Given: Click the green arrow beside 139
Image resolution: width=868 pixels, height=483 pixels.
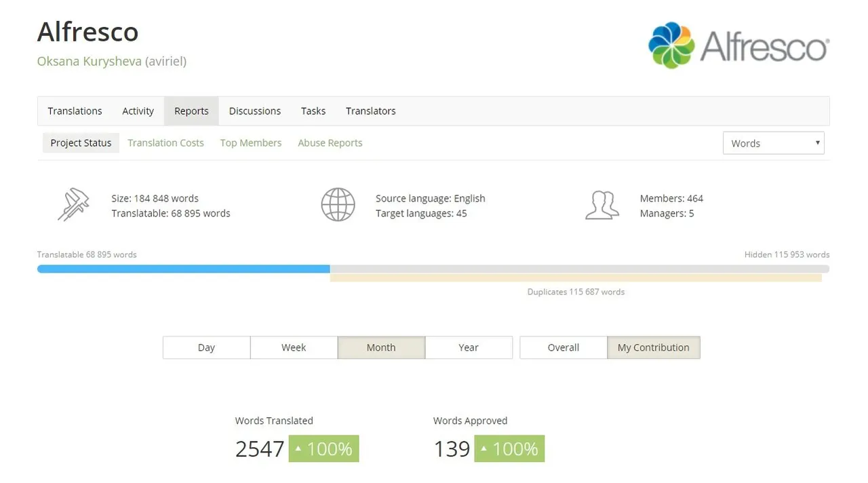Looking at the screenshot, I should 484,449.
